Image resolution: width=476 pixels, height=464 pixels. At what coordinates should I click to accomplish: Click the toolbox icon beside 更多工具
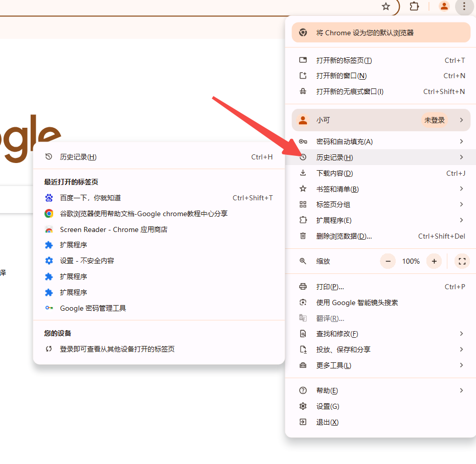pyautogui.click(x=303, y=365)
